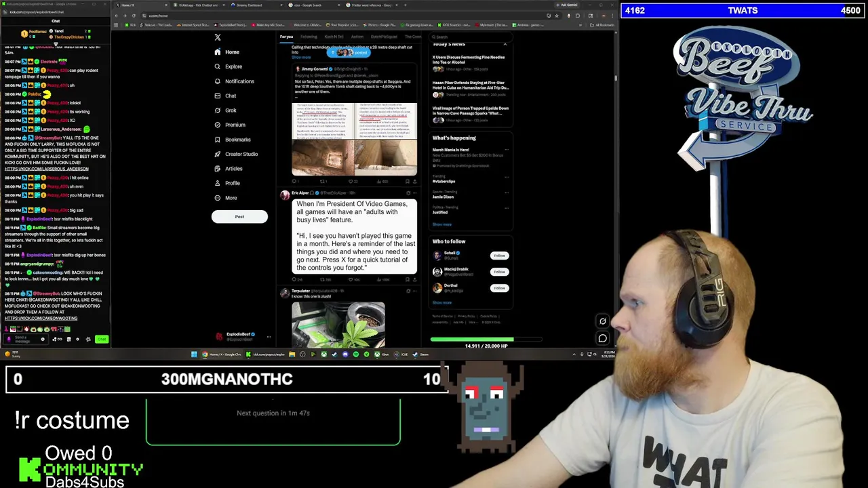Like Eric Alper's post
Image resolution: width=868 pixels, height=488 pixels.
353,279
